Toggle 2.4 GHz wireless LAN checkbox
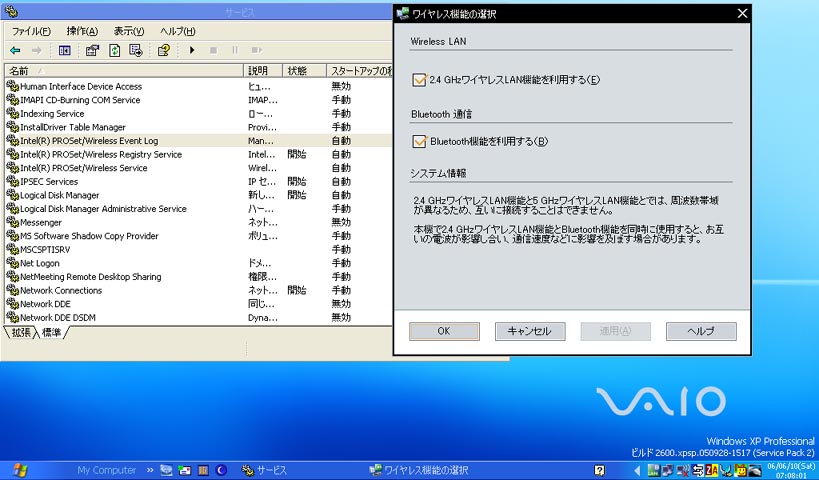The width and height of the screenshot is (819, 480). 419,80
